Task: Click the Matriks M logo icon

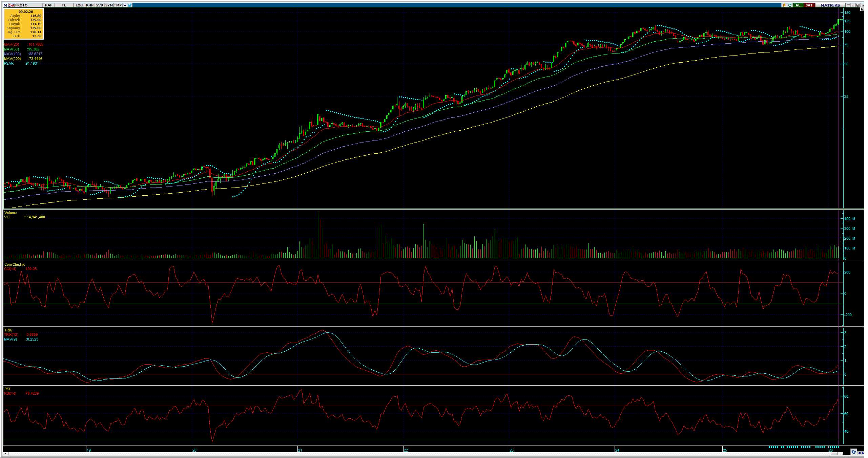Action: (x=5, y=5)
